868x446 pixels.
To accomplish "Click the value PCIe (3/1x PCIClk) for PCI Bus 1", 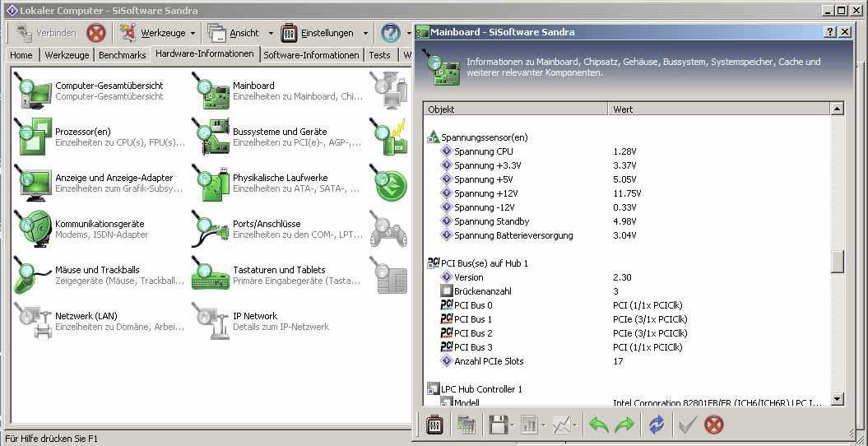I will [651, 319].
